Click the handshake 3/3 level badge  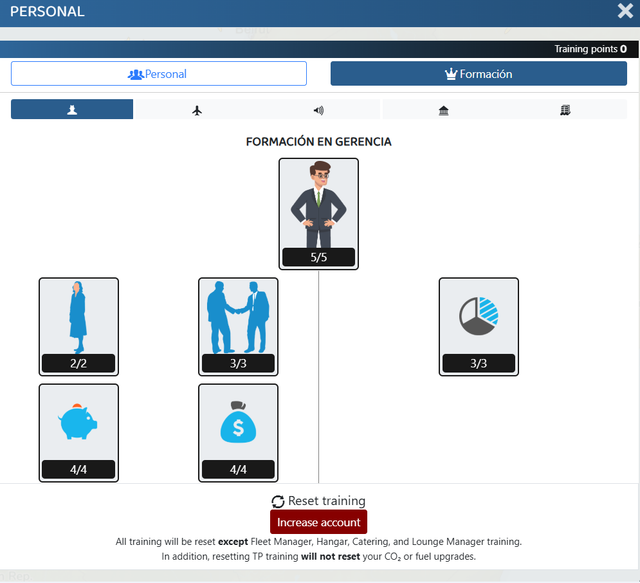[238, 363]
